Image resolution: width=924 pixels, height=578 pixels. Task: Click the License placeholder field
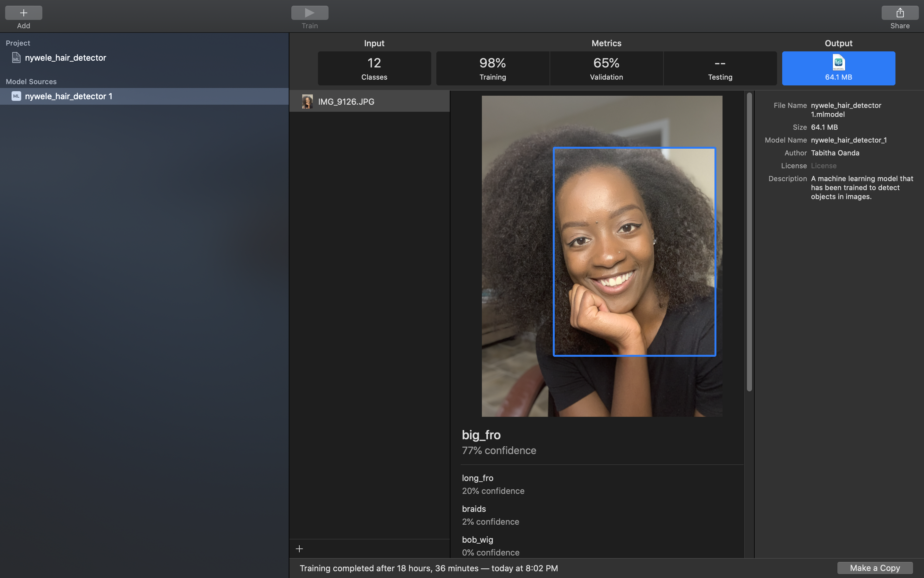824,166
